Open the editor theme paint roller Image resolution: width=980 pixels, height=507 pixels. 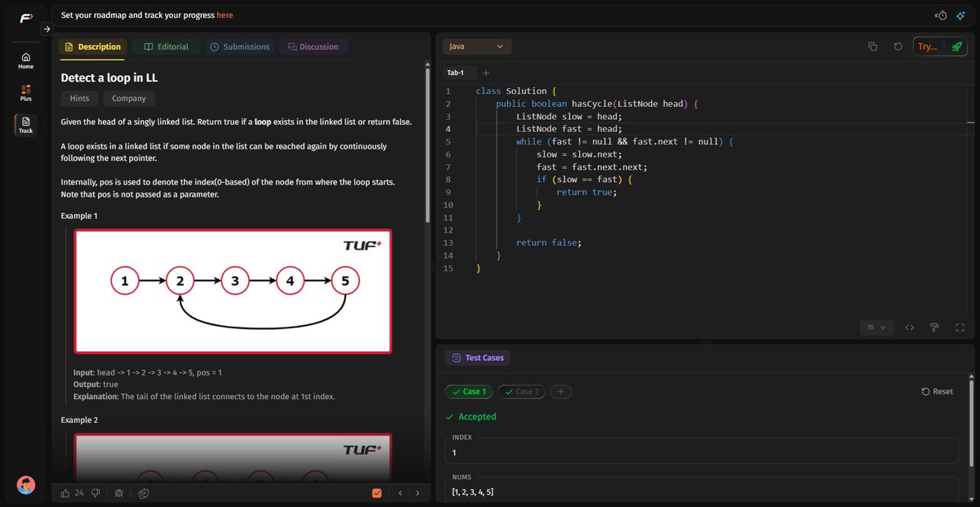(x=934, y=327)
